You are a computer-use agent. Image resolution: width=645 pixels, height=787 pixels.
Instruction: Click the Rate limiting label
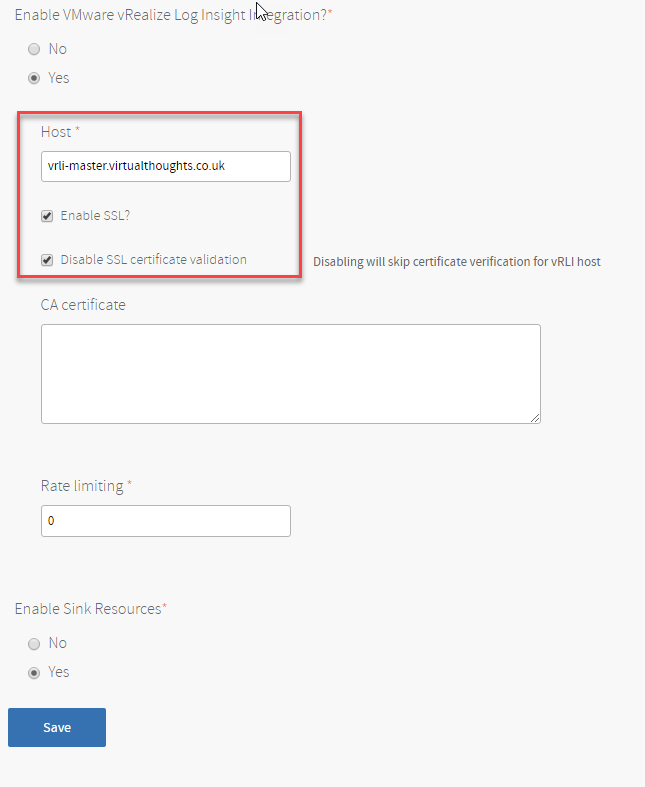pyautogui.click(x=82, y=486)
